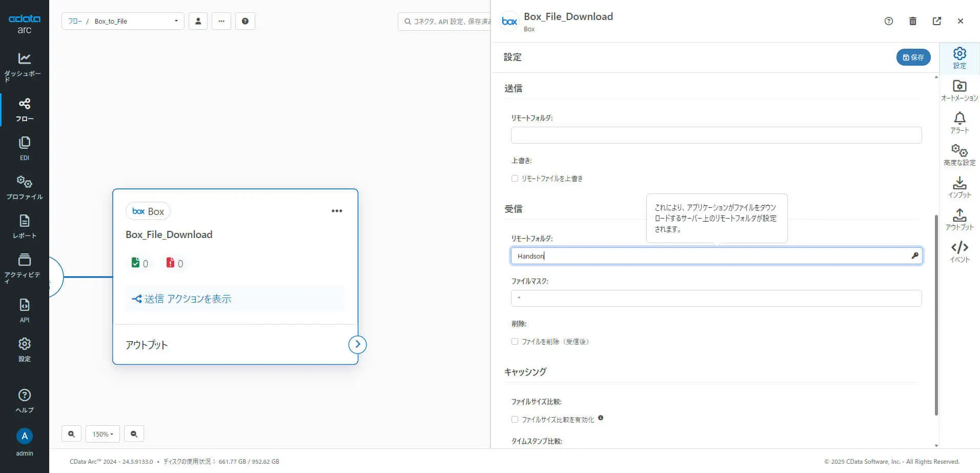Switch to the アラート tab
The image size is (980, 473).
959,123
